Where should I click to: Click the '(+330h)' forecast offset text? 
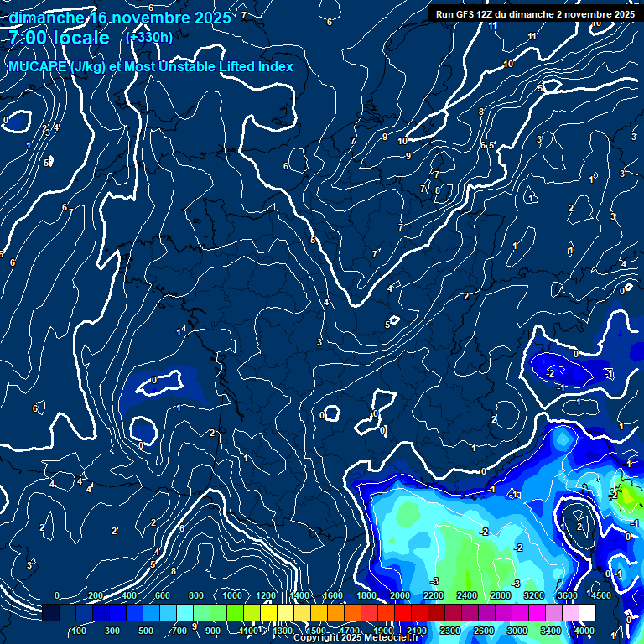click(149, 38)
